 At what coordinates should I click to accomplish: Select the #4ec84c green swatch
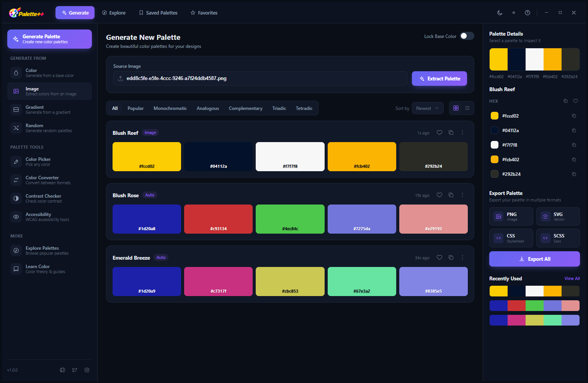coord(290,219)
